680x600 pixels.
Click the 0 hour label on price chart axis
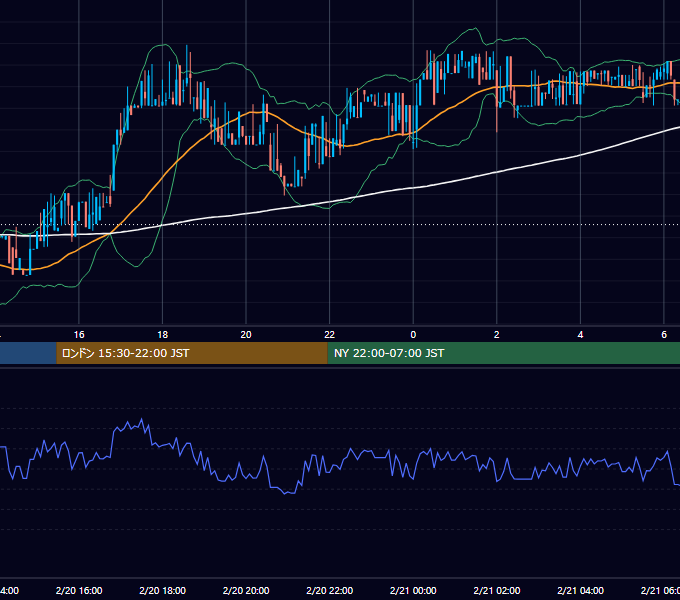click(413, 335)
